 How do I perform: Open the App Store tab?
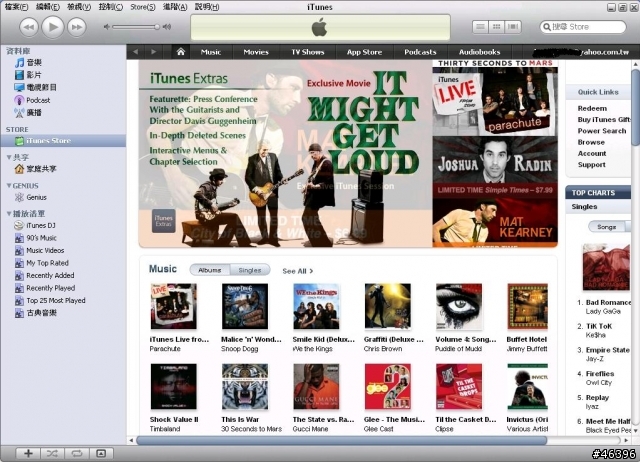point(364,52)
